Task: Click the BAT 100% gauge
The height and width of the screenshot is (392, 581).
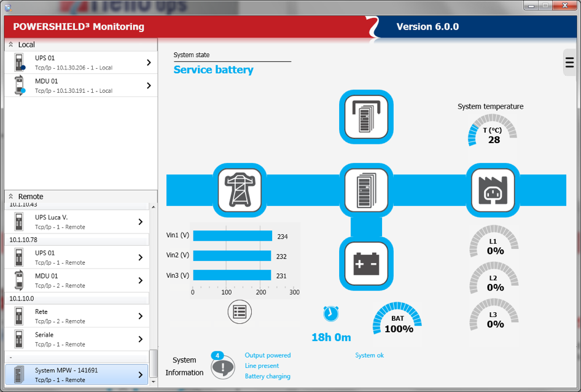Action: (x=397, y=319)
